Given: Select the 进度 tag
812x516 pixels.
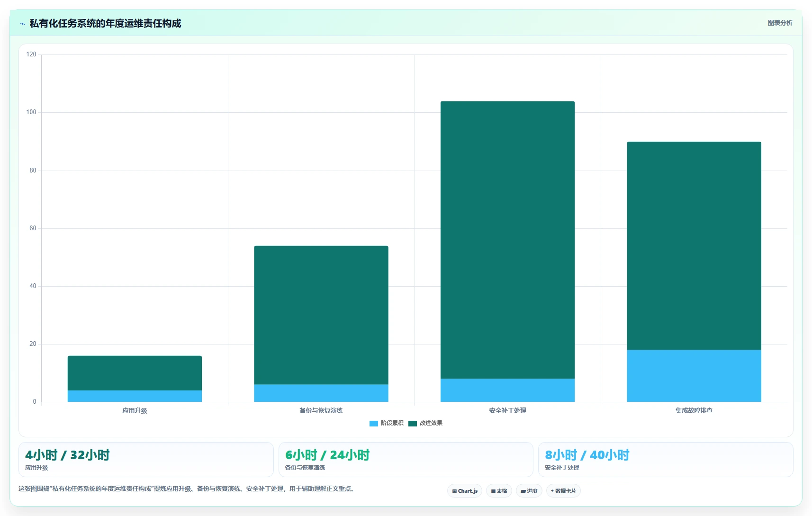Looking at the screenshot, I should (x=529, y=491).
